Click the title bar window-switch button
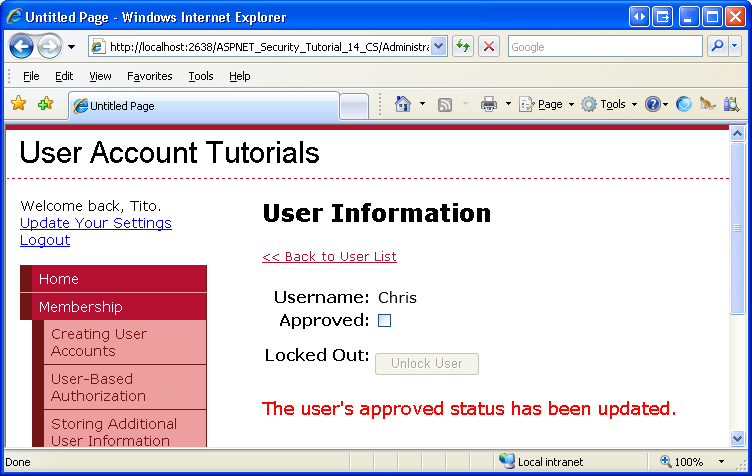Screen dimensions: 752x476 pyautogui.click(x=662, y=17)
